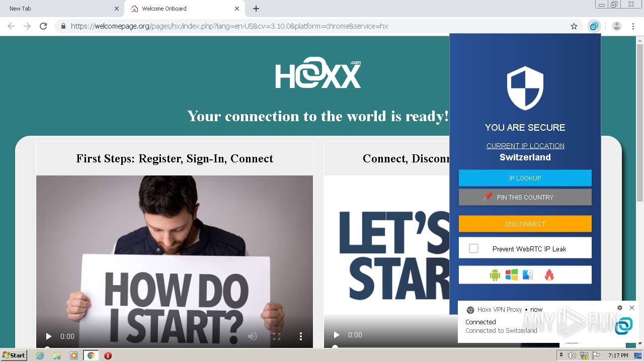Go forward one page
Image resolution: width=644 pixels, height=362 pixels.
(27, 26)
